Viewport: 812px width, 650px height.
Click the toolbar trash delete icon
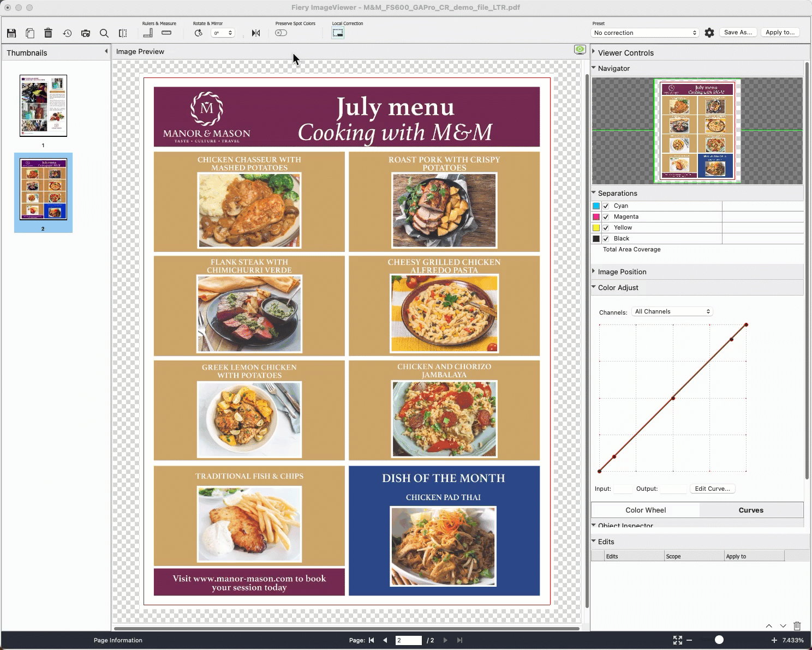coord(48,33)
